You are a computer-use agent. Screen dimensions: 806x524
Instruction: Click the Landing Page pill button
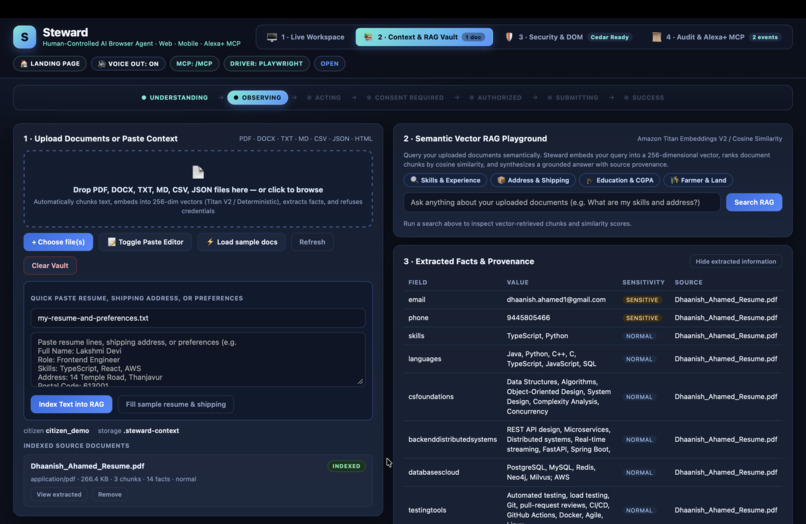(50, 64)
